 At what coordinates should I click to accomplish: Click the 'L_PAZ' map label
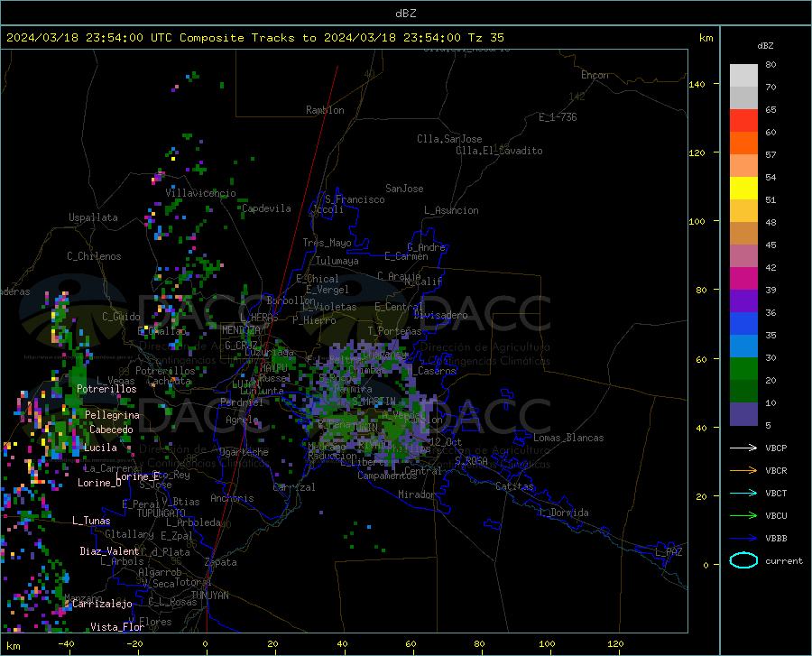tap(669, 552)
